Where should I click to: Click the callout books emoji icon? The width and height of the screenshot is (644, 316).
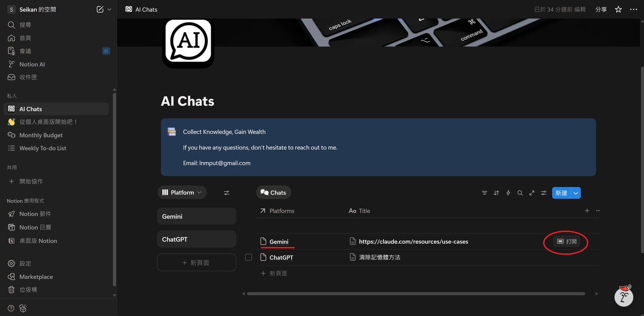point(172,132)
